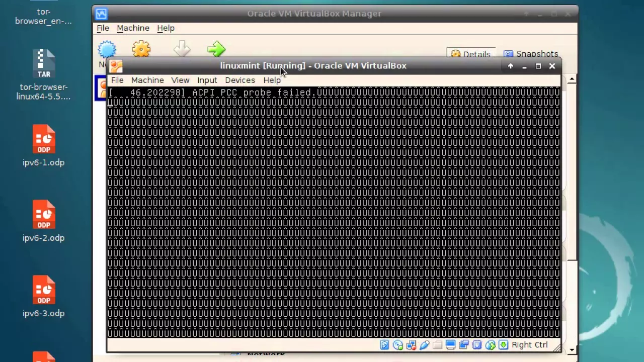Click the shared folders status icon
The width and height of the screenshot is (644, 362).
coord(437,345)
